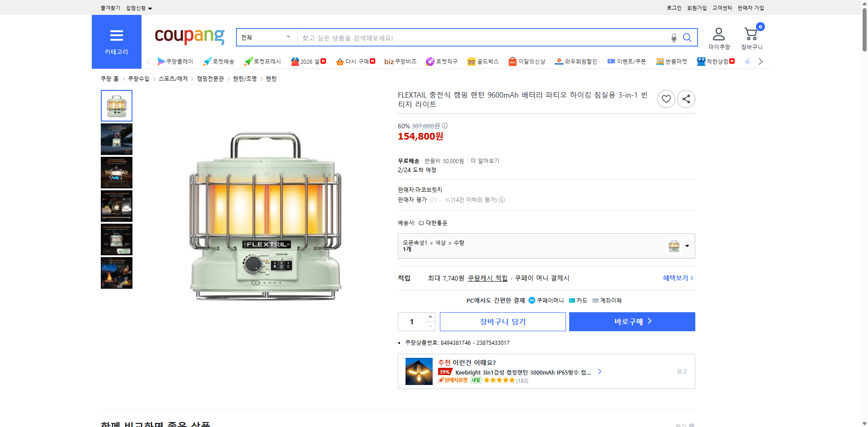Click the 혜택보기 benefits link
The image size is (868, 427).
[x=675, y=278]
